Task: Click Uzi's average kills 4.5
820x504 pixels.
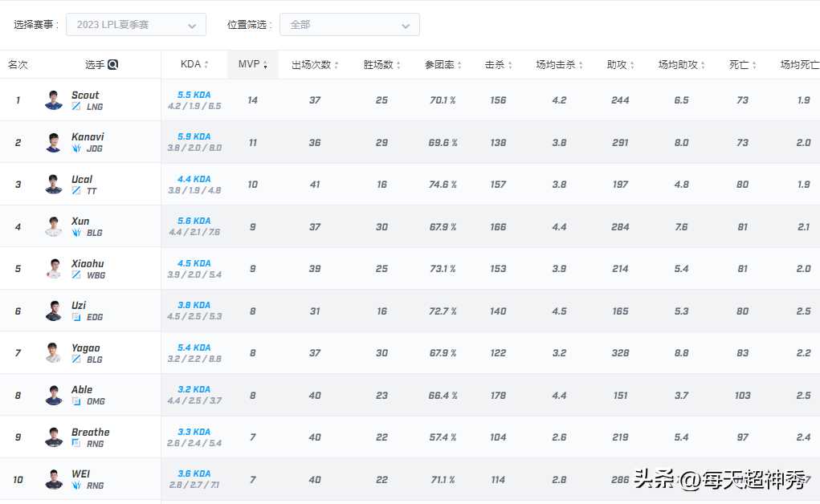Action: pyautogui.click(x=559, y=311)
